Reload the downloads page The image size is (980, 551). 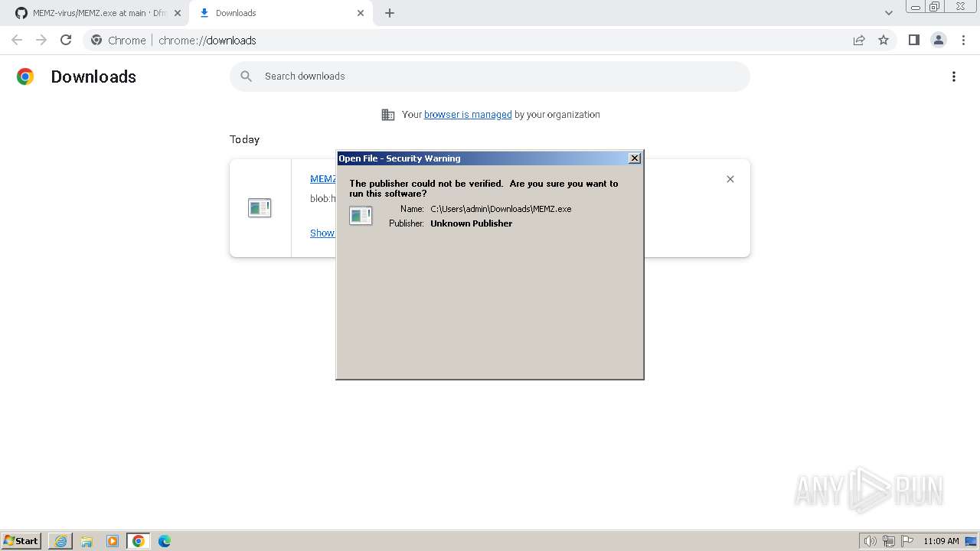coord(66,40)
